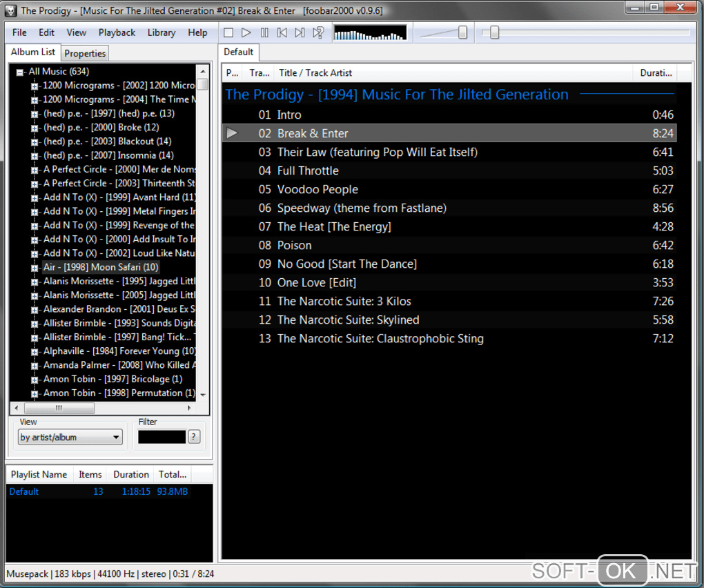This screenshot has height=588, width=704.
Task: Select Allister Brimble - [1993] Sounds Digital
Action: (119, 323)
